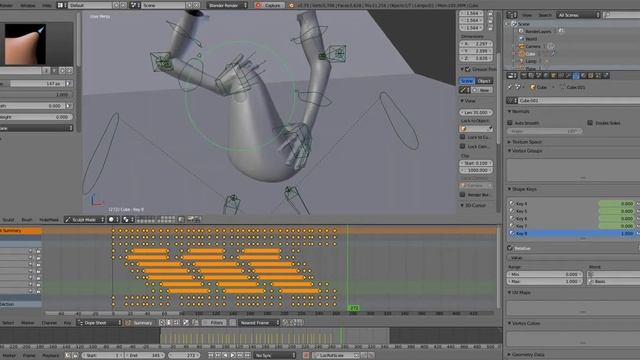Click the Camera icon in the Outliner
Image resolution: width=640 pixels, height=360 pixels.
coord(521,46)
